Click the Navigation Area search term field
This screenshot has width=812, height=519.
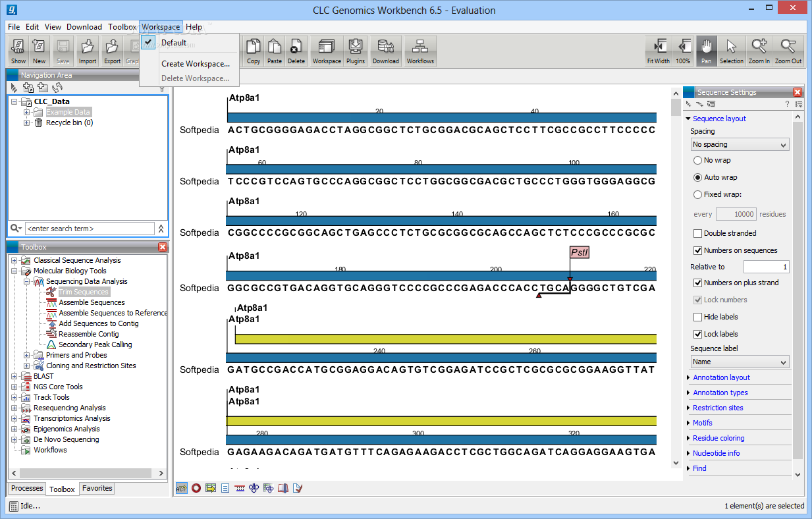[90, 229]
